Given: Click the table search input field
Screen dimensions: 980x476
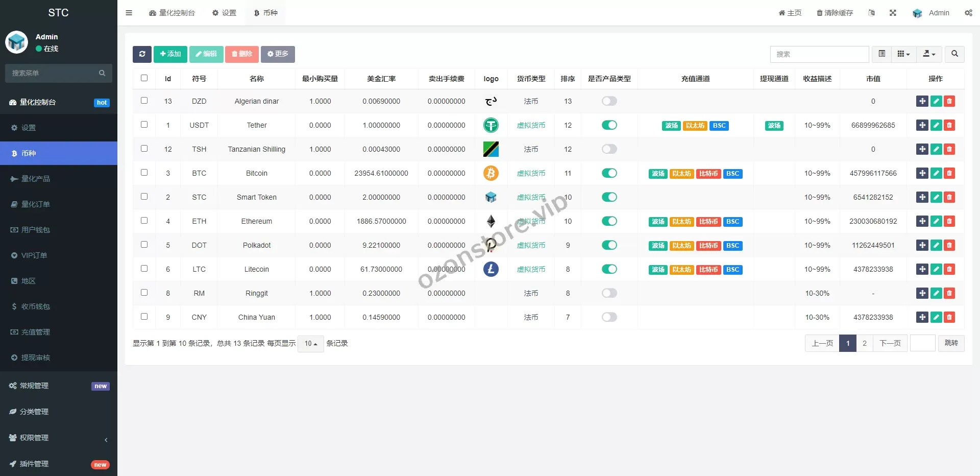Looking at the screenshot, I should [x=819, y=54].
